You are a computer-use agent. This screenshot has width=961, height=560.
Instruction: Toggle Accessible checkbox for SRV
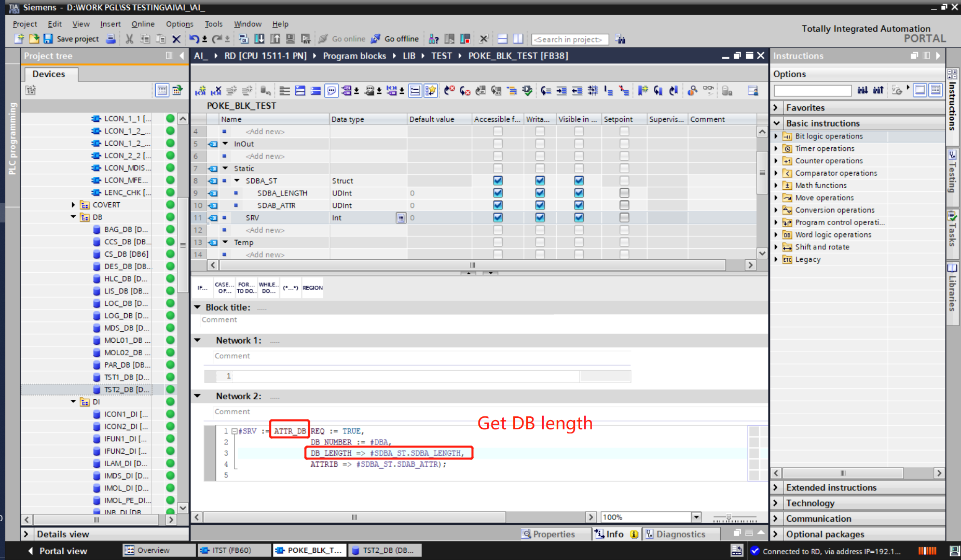click(x=498, y=218)
